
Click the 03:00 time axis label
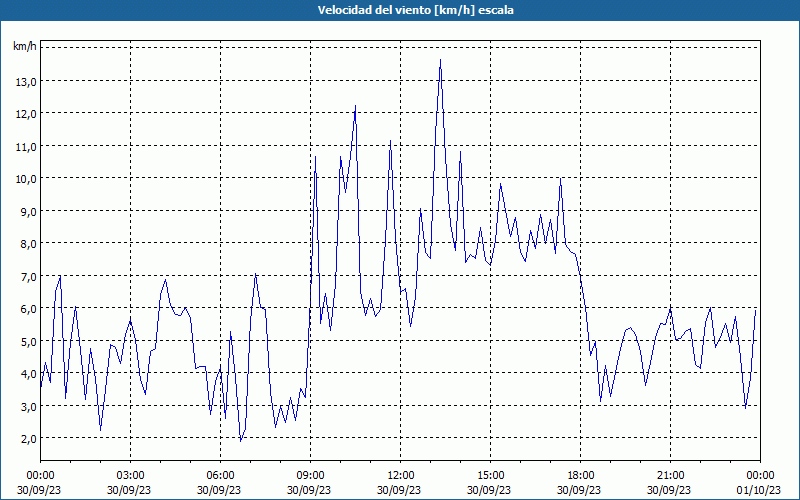coord(130,476)
